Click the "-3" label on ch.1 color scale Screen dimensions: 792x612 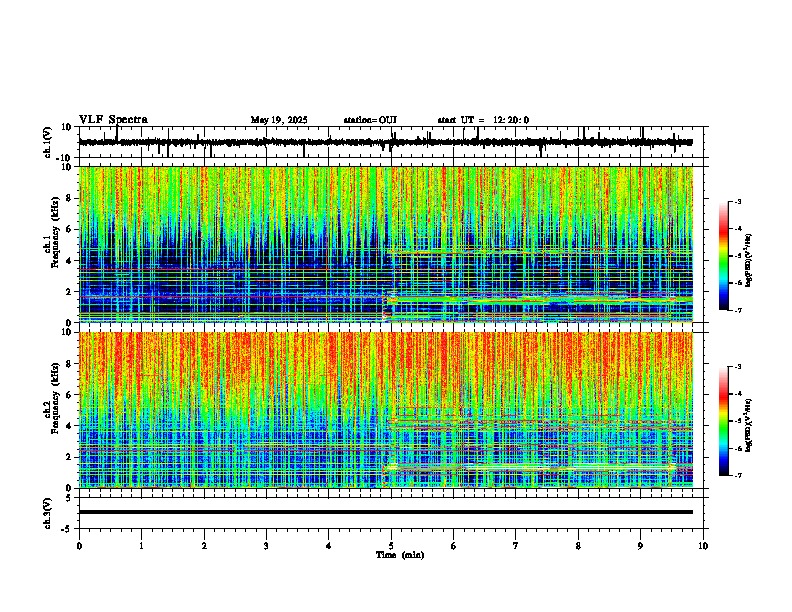coord(737,202)
